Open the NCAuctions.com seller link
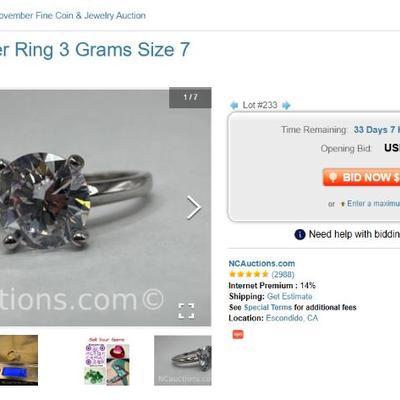Image resolution: width=400 pixels, height=400 pixels. click(262, 263)
